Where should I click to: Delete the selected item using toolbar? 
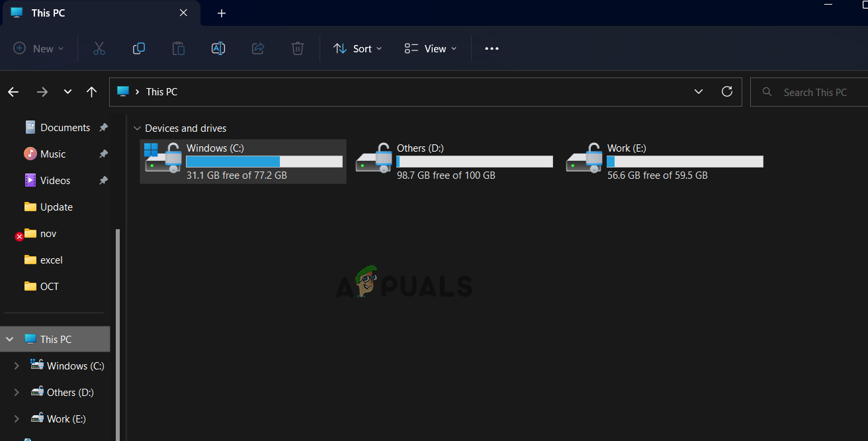coord(297,48)
